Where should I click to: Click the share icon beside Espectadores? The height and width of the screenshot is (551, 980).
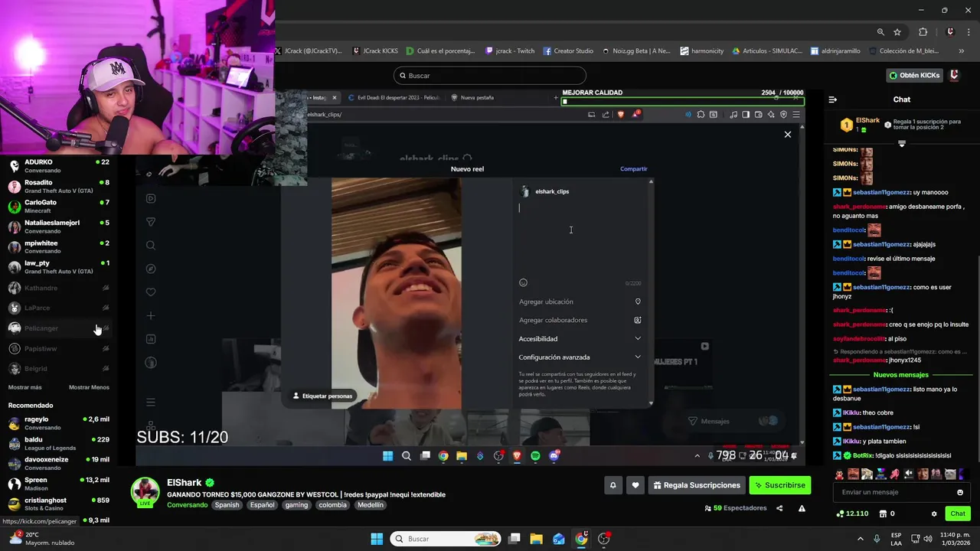779,508
